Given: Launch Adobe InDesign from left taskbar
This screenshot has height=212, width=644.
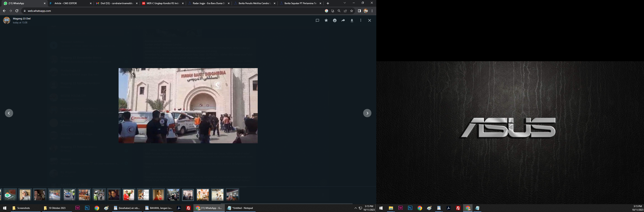Looking at the screenshot, I should tap(77, 208).
